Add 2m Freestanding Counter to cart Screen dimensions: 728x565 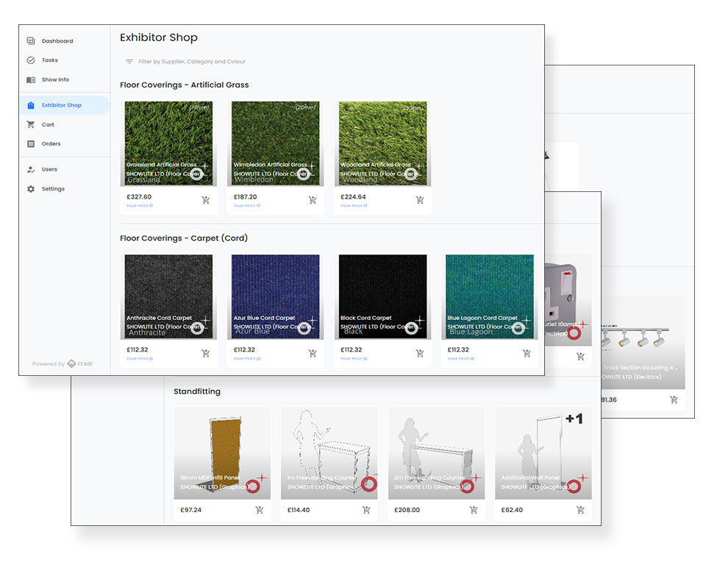point(473,510)
